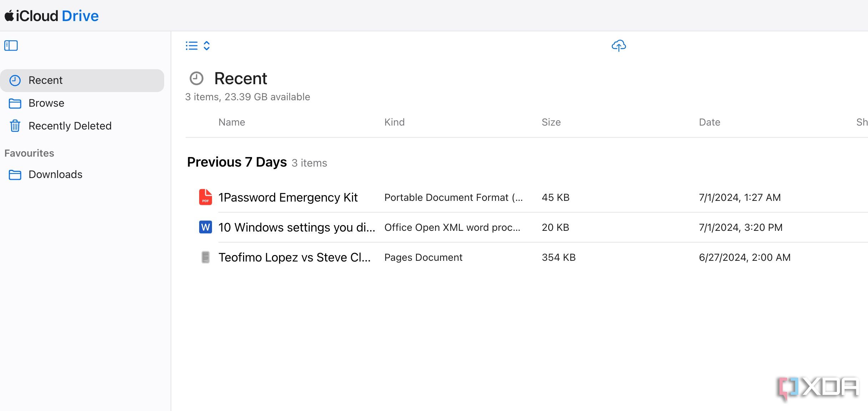Click the Favourites section header
This screenshot has width=868, height=411.
coord(29,153)
